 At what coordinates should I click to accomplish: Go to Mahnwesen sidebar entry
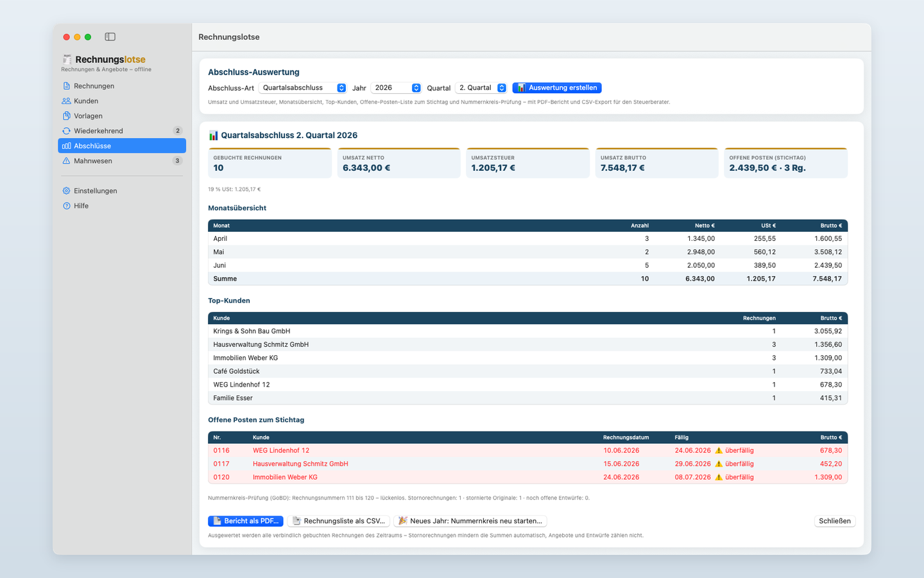point(122,161)
